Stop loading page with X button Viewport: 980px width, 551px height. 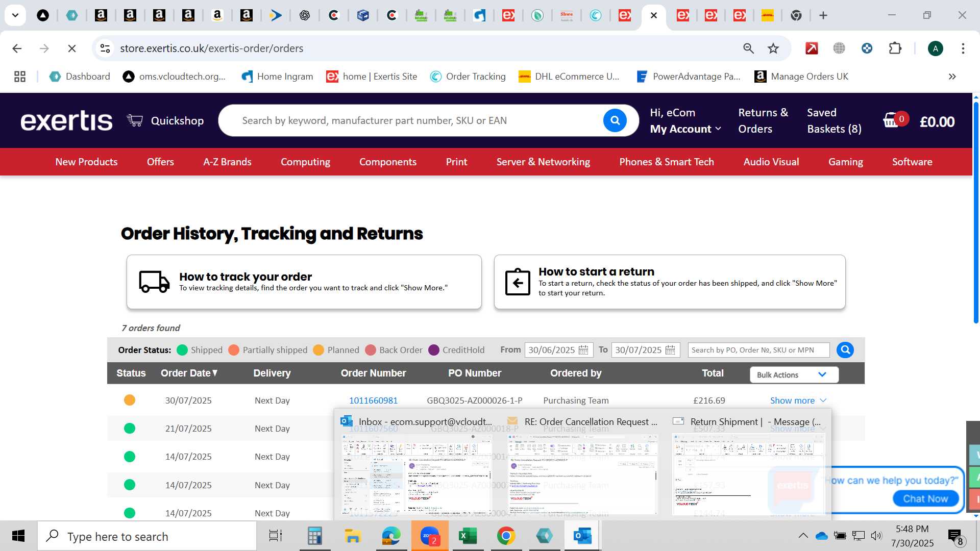[x=72, y=48]
